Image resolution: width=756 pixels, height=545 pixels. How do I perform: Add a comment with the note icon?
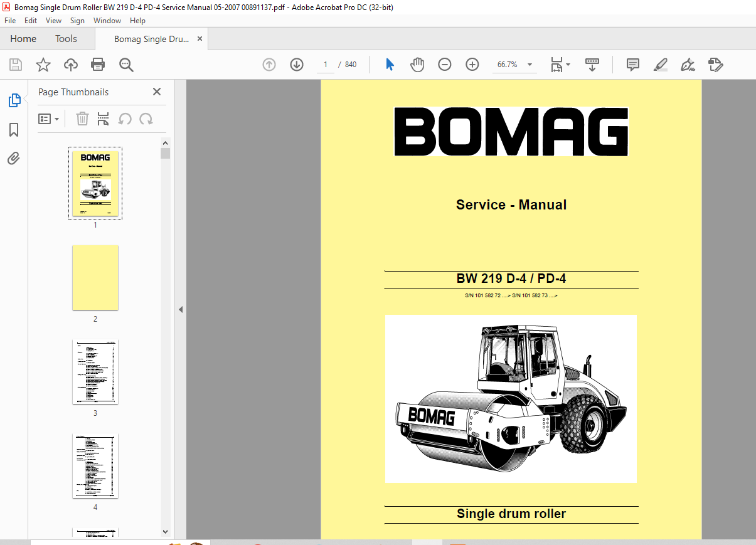(x=633, y=65)
